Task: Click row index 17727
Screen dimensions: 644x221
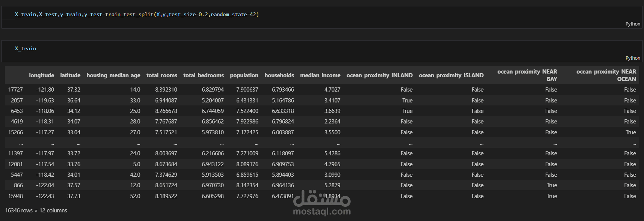Action: point(15,90)
